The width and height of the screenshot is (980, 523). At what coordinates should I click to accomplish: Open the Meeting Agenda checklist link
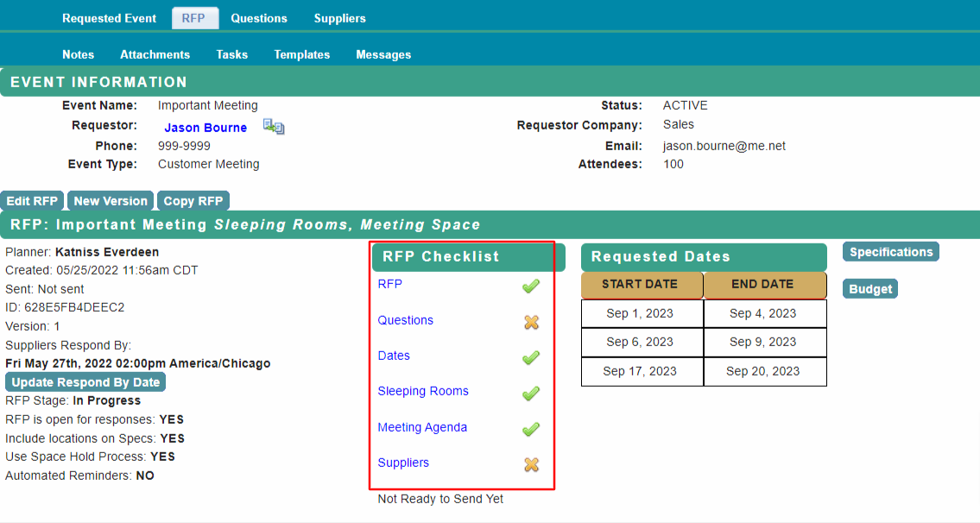pos(421,427)
